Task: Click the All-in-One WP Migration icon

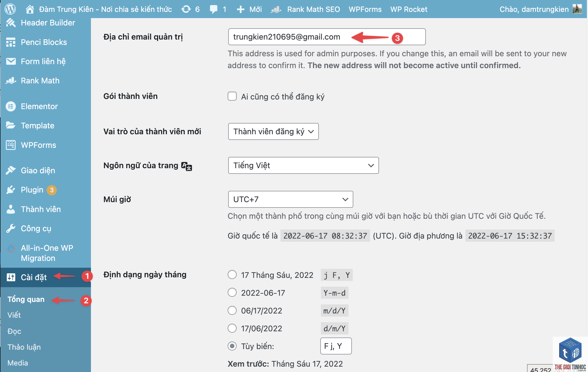Action: [11, 248]
